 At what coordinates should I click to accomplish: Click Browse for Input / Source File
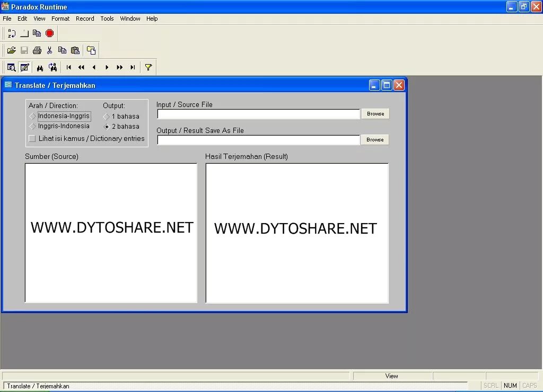click(x=375, y=114)
